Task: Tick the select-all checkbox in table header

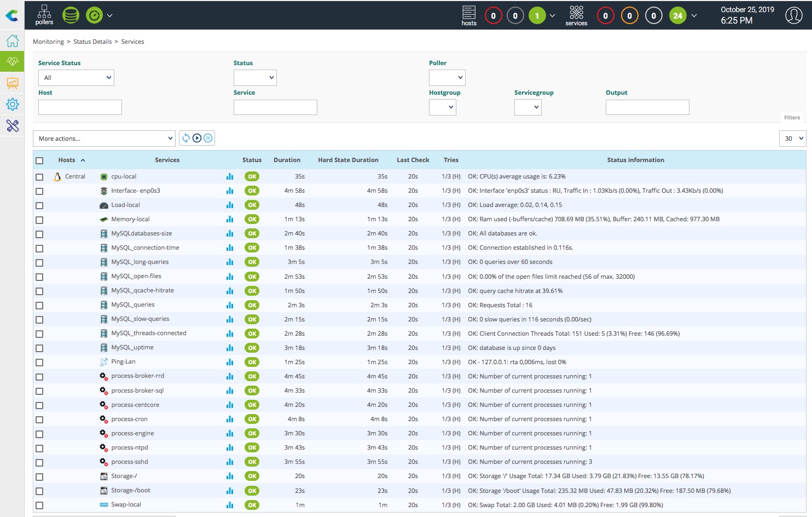Action: (x=39, y=160)
